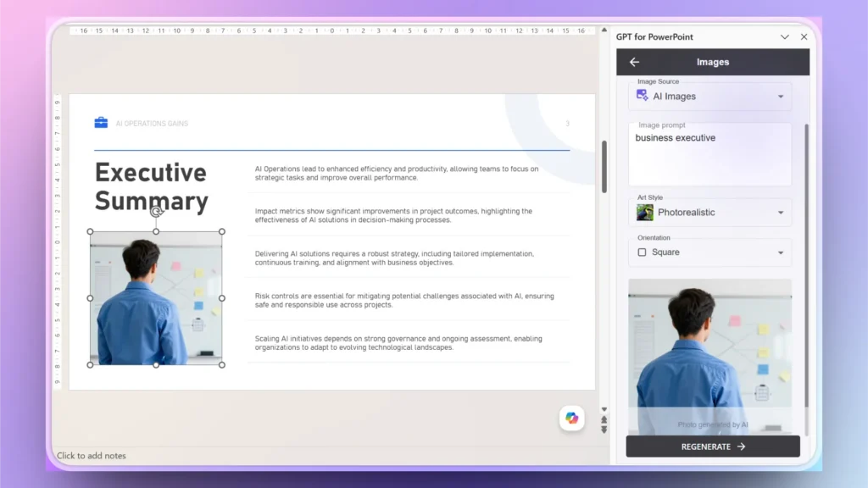
Task: Click the Square orientation icon
Action: tap(642, 252)
